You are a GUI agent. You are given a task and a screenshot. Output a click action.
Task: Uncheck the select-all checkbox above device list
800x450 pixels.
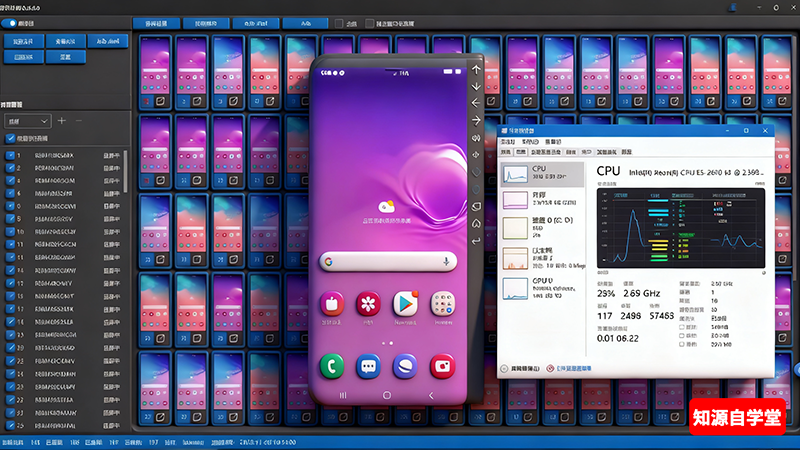[x=11, y=139]
